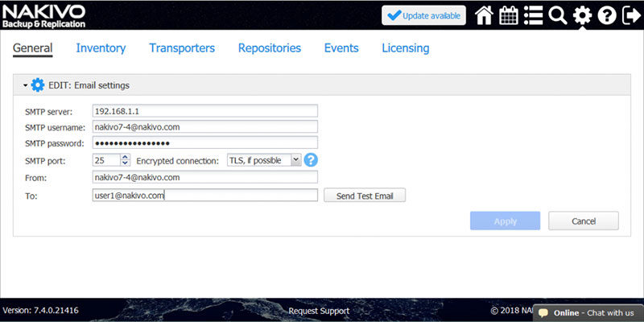644x322 pixels.
Task: Click the Update available button
Action: click(x=424, y=15)
